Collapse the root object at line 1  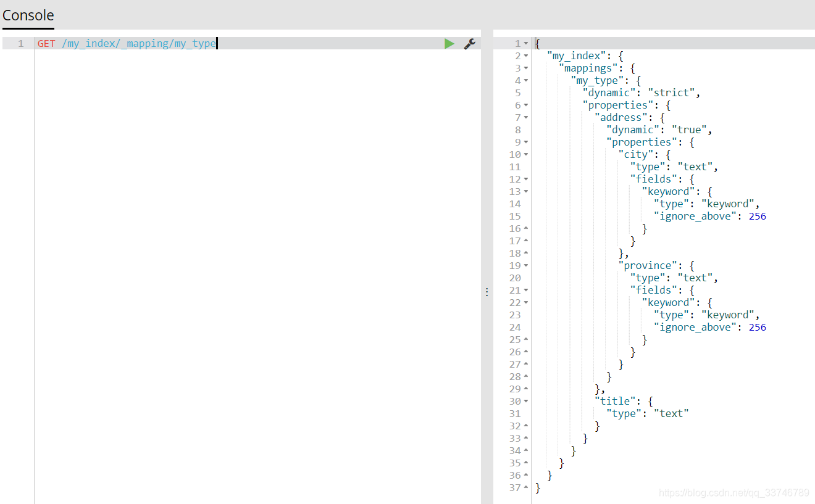click(x=526, y=44)
